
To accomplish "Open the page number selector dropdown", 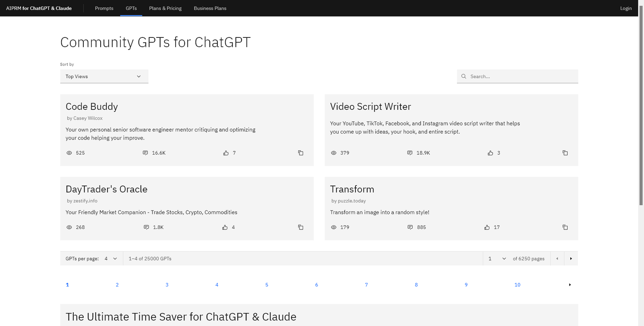I will (x=497, y=259).
